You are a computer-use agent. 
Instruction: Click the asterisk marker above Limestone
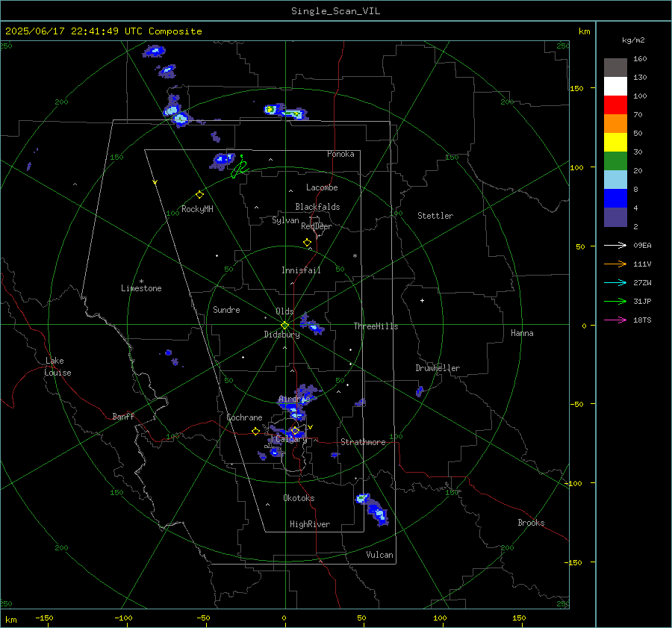(x=141, y=282)
